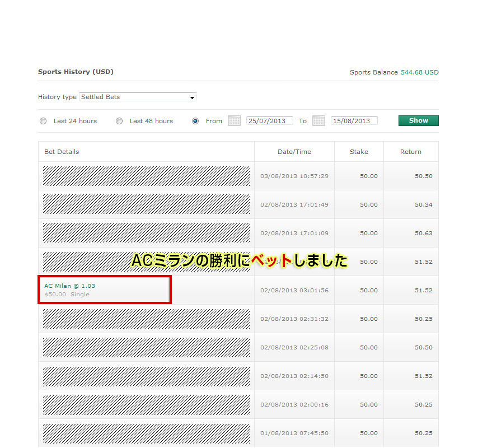The height and width of the screenshot is (448, 478).
Task: Select the Last 48 hours radio button
Action: point(119,121)
